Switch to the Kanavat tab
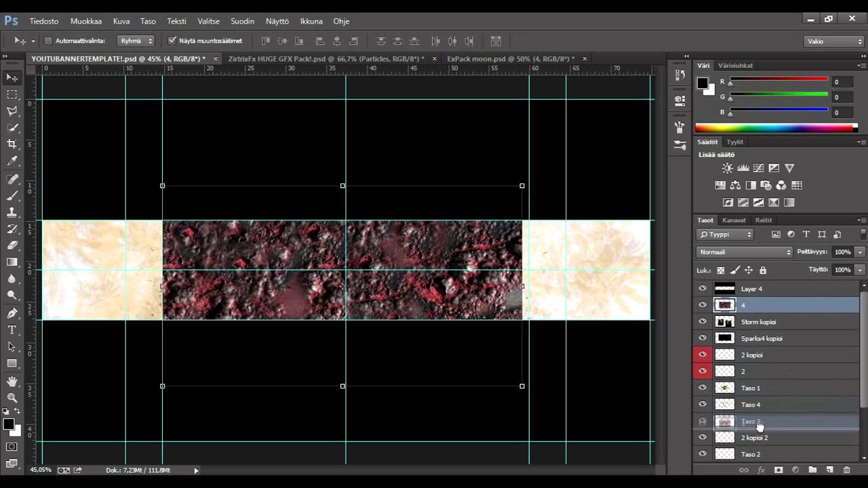Screen dimensions: 868x488 tap(734, 220)
